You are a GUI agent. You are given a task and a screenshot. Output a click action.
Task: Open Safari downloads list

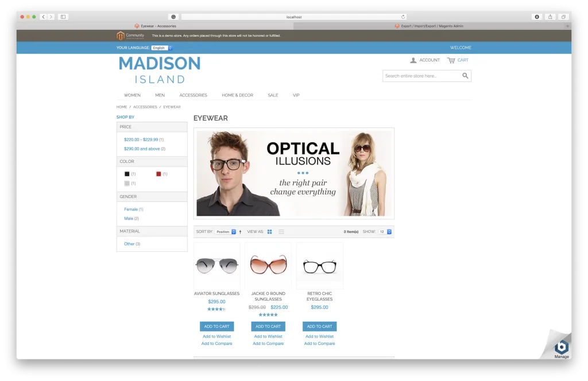537,17
